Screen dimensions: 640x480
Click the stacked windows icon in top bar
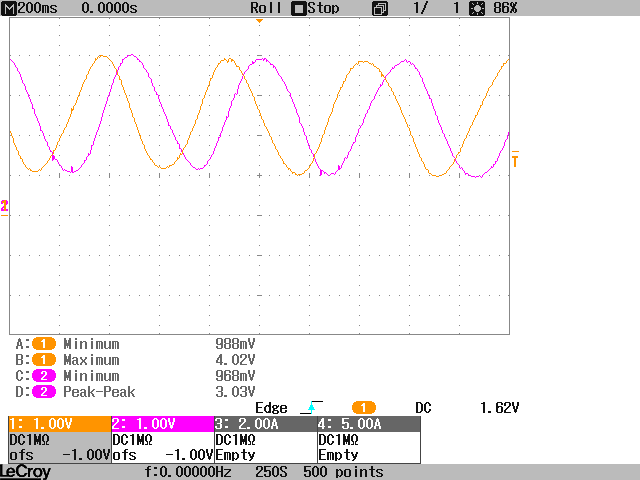(x=380, y=9)
